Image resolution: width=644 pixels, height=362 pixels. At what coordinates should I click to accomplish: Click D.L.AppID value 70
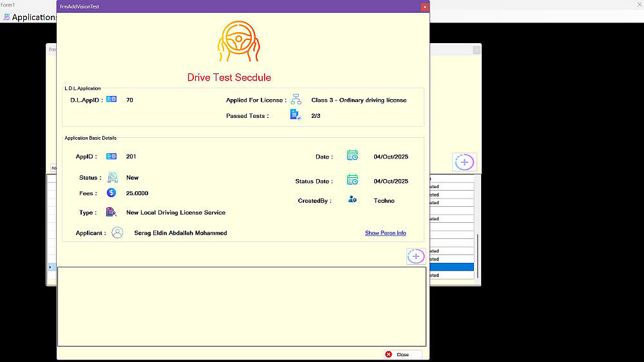coord(129,100)
